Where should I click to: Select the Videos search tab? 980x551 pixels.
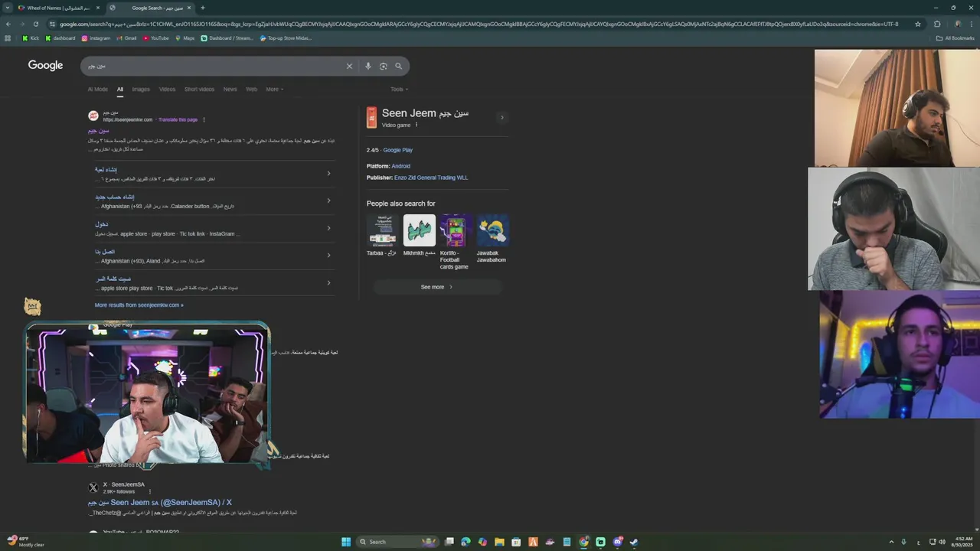167,89
